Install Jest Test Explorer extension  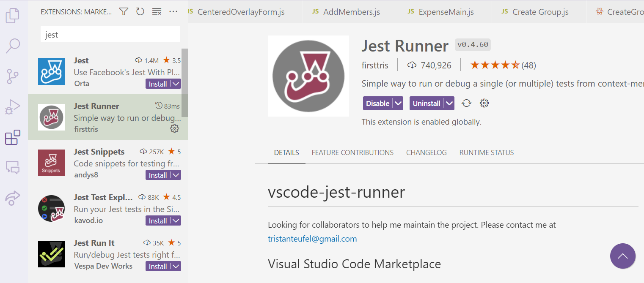[158, 220]
